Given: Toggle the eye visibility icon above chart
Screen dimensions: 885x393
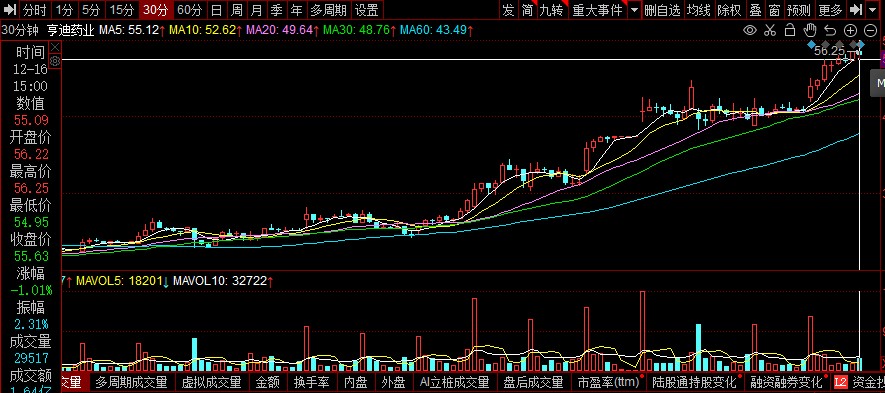Looking at the screenshot, I should (x=750, y=30).
